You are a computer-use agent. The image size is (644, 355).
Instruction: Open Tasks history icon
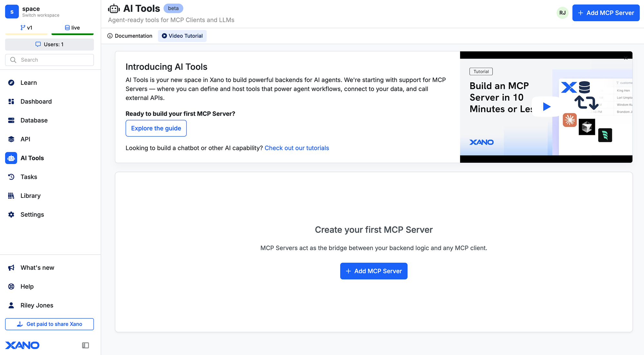[11, 177]
